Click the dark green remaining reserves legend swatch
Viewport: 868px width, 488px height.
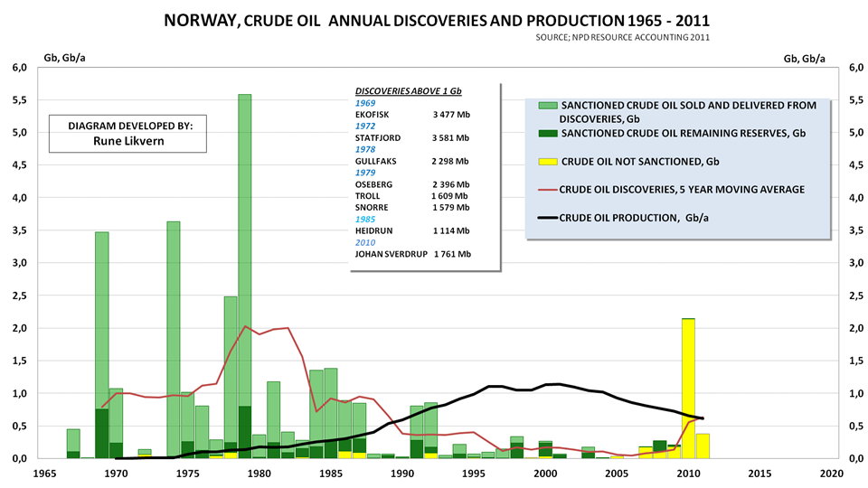pyautogui.click(x=546, y=134)
